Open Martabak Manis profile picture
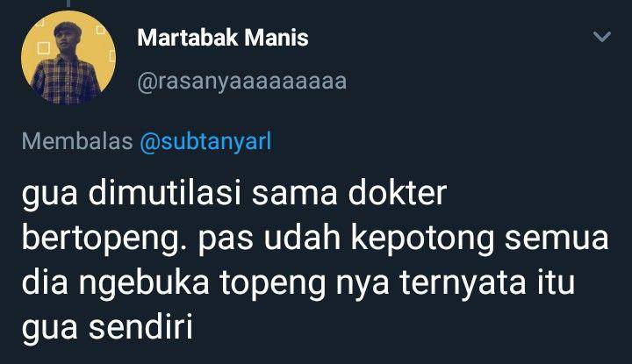This screenshot has width=632, height=364. pos(68,58)
